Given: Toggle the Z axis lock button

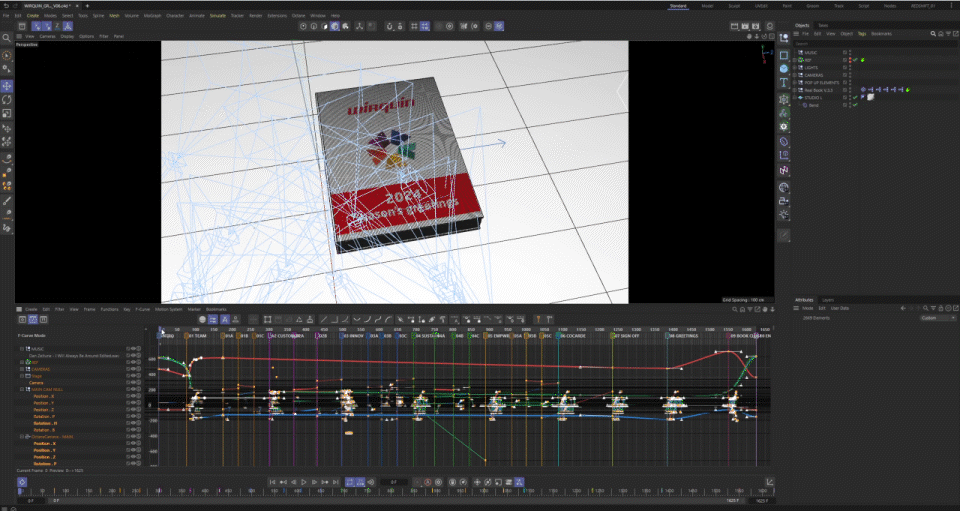Looking at the screenshot, I should pos(57,26).
